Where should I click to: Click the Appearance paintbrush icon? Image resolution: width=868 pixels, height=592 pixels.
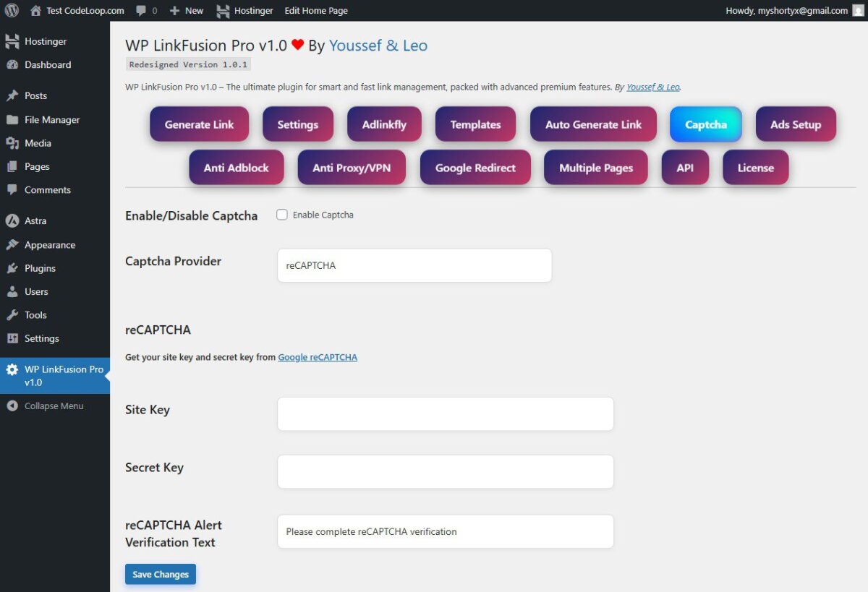coord(12,245)
